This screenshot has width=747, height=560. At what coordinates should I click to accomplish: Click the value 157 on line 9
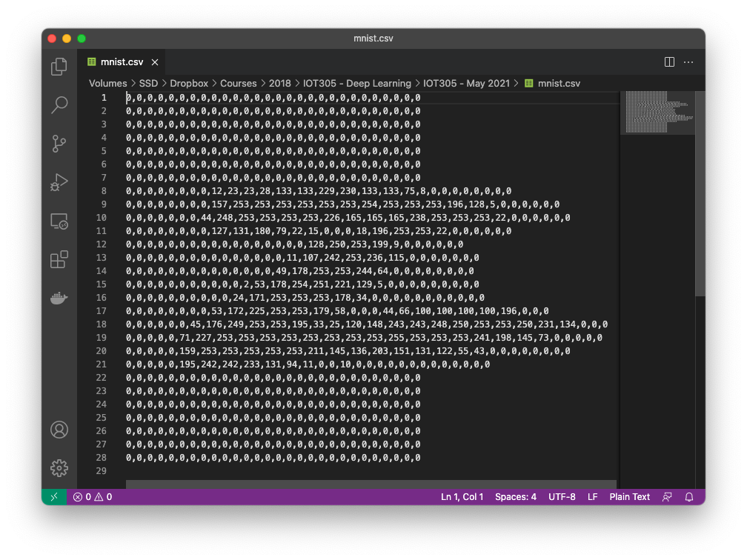pyautogui.click(x=219, y=204)
